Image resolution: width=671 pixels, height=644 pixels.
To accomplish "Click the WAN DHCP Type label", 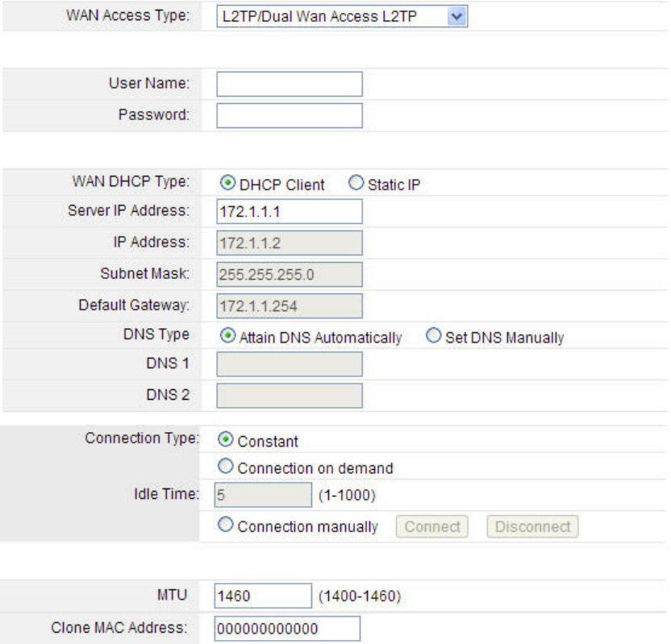I will 131,181.
